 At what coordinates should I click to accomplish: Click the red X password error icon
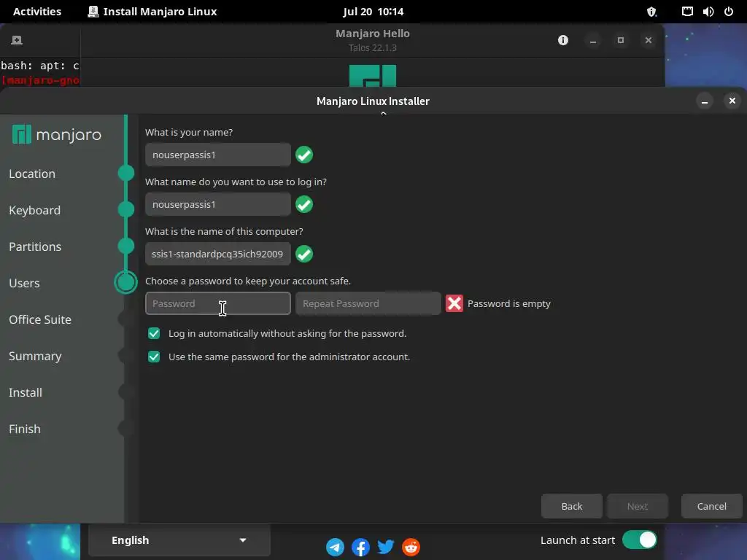pos(454,303)
